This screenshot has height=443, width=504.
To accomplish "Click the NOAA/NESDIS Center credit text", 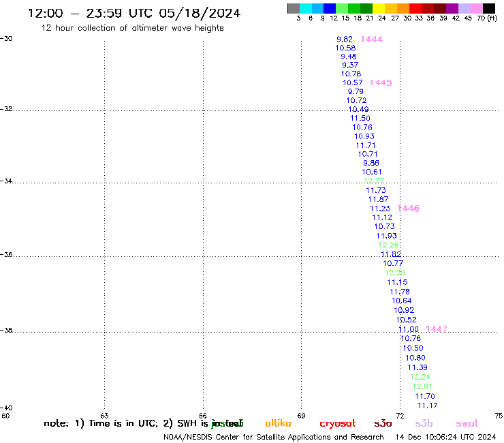I will [x=274, y=438].
